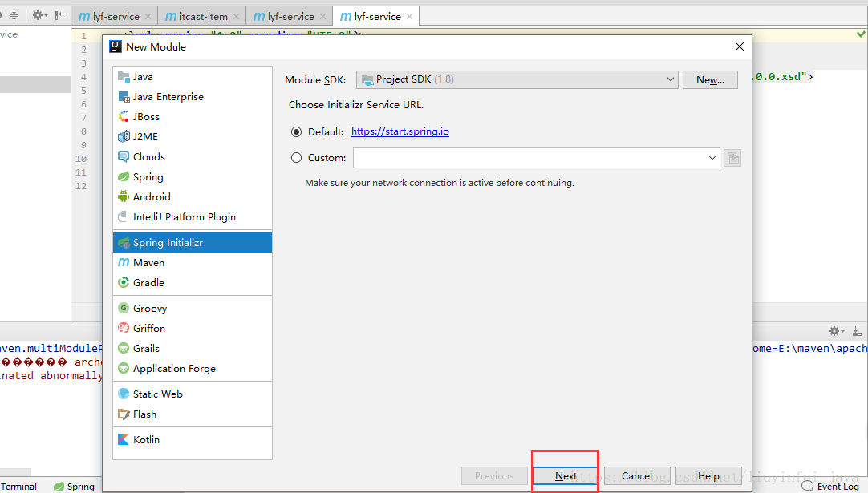The height and width of the screenshot is (493, 868).
Task: Expand the Custom URL combo box arrow
Action: click(712, 158)
